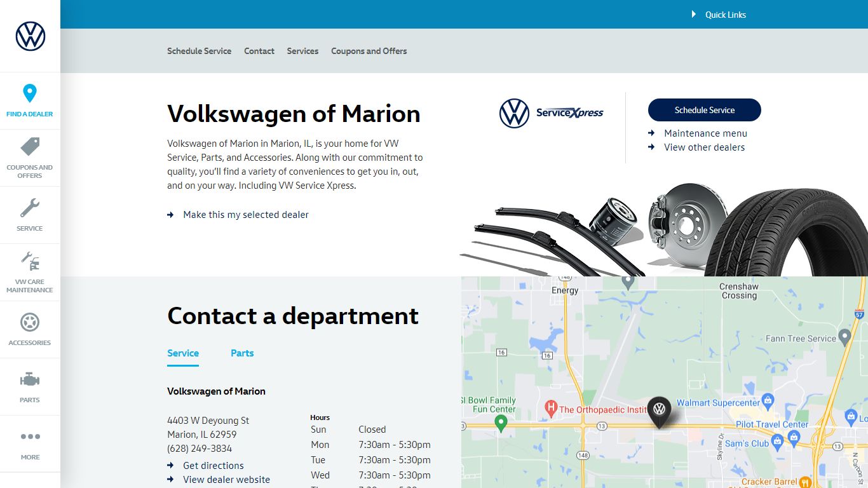Viewport: 868px width, 488px height.
Task: Open the Maintenance menu link
Action: tap(705, 133)
